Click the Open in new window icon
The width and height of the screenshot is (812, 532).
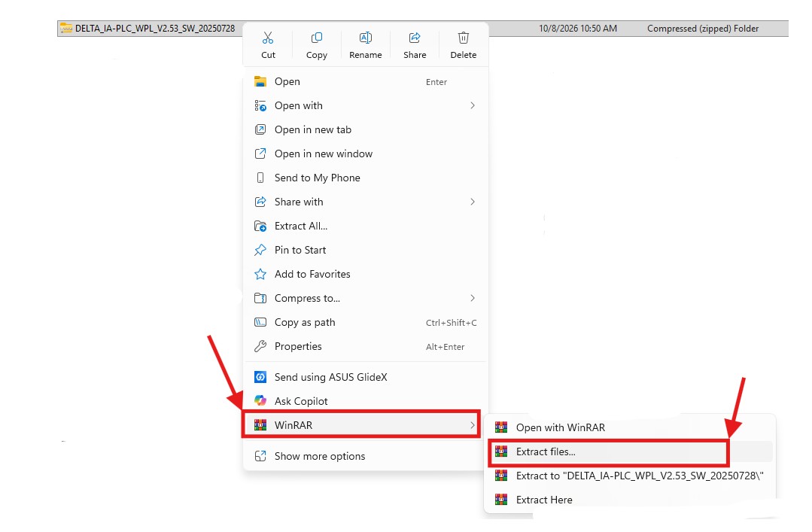pos(260,154)
